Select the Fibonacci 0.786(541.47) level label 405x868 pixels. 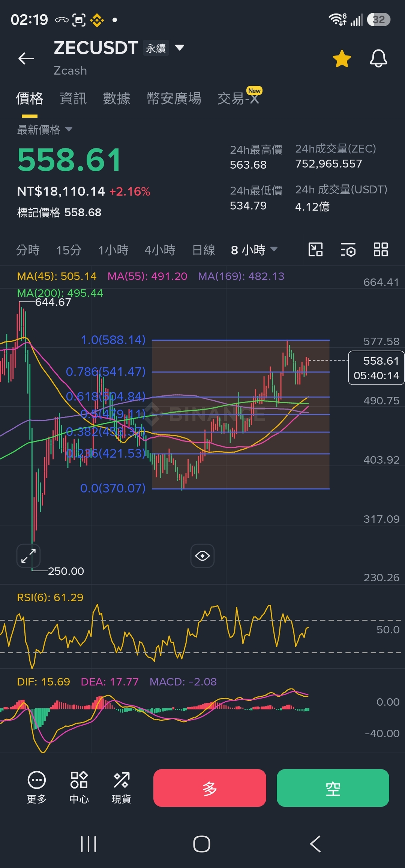coord(106,372)
